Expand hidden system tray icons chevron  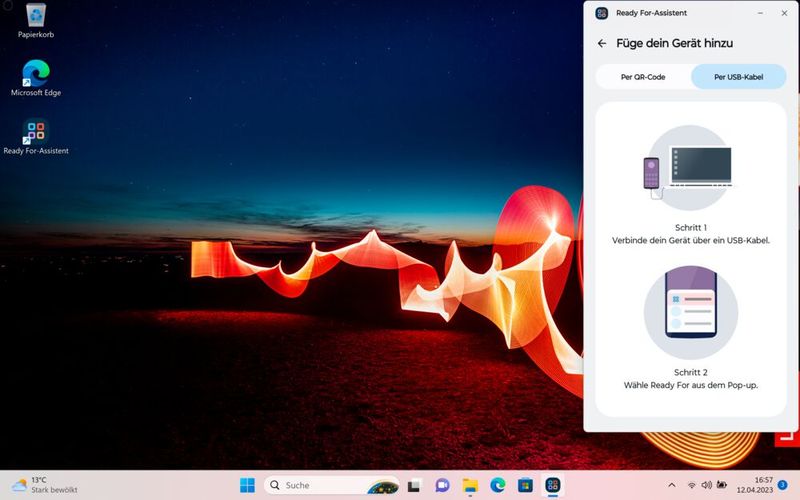tap(672, 485)
